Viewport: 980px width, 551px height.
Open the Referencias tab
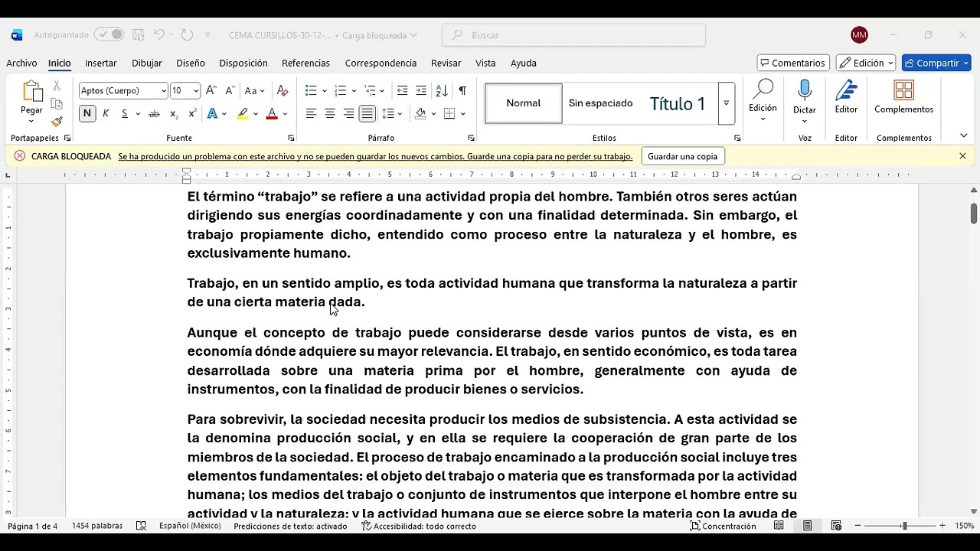tap(305, 63)
